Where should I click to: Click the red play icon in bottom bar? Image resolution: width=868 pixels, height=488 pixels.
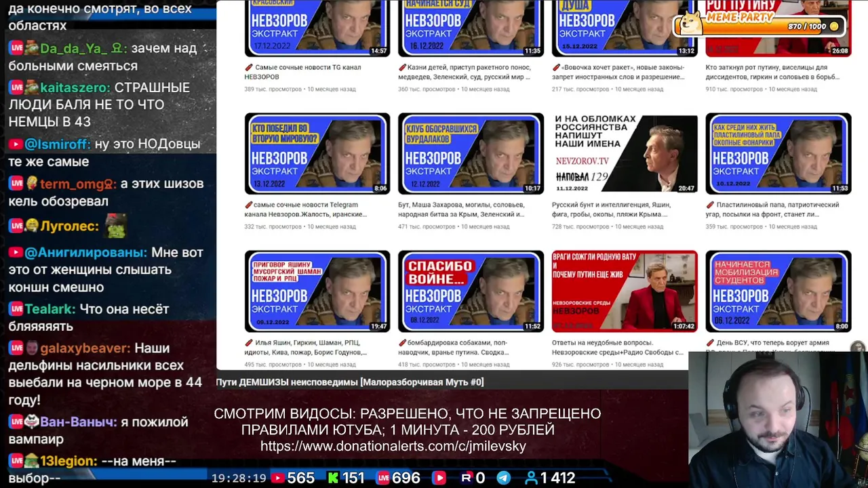coord(439,478)
